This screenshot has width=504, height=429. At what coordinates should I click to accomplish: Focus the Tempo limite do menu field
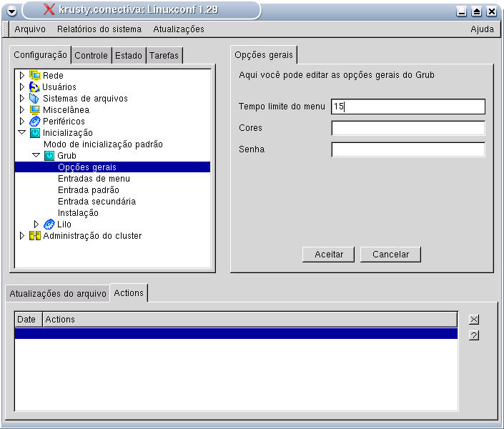click(408, 107)
